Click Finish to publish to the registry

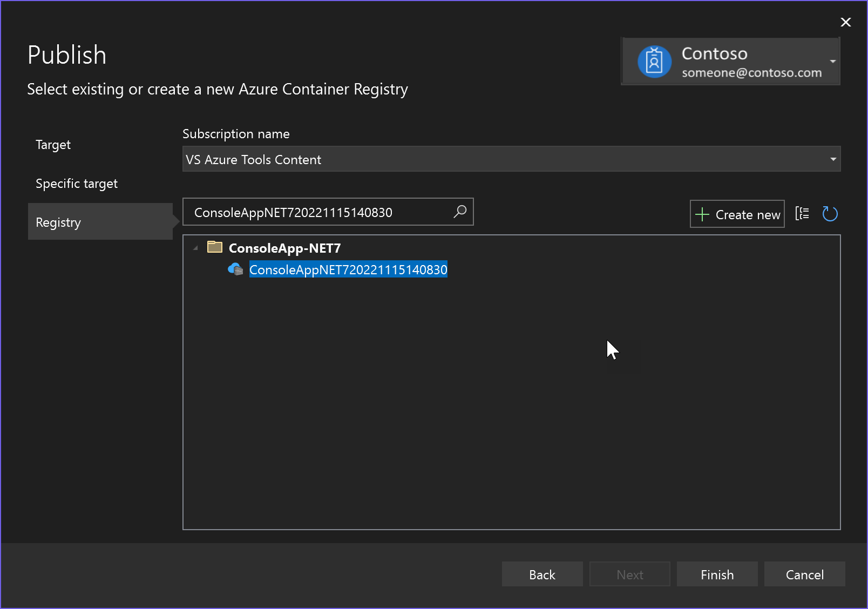point(717,574)
